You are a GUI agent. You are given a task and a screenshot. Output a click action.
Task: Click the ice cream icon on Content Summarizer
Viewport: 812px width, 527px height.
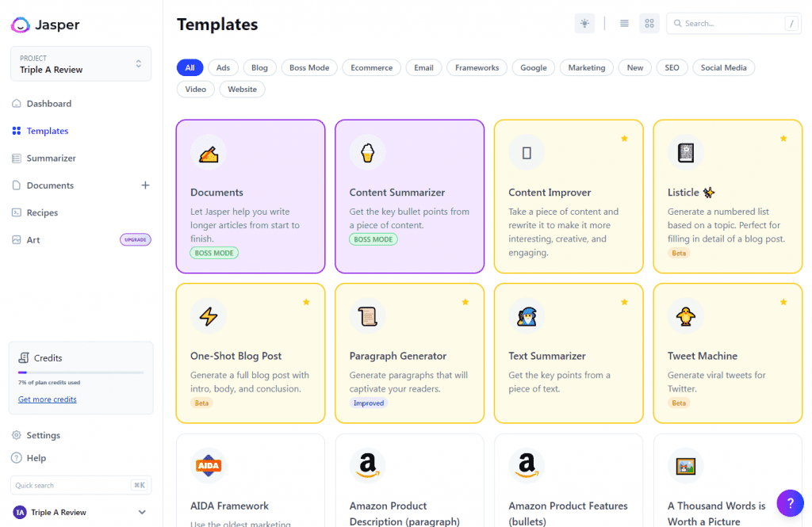(x=368, y=153)
